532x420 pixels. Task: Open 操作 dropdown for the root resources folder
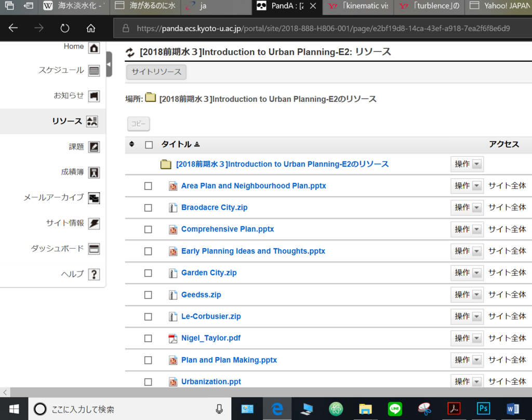tap(467, 164)
